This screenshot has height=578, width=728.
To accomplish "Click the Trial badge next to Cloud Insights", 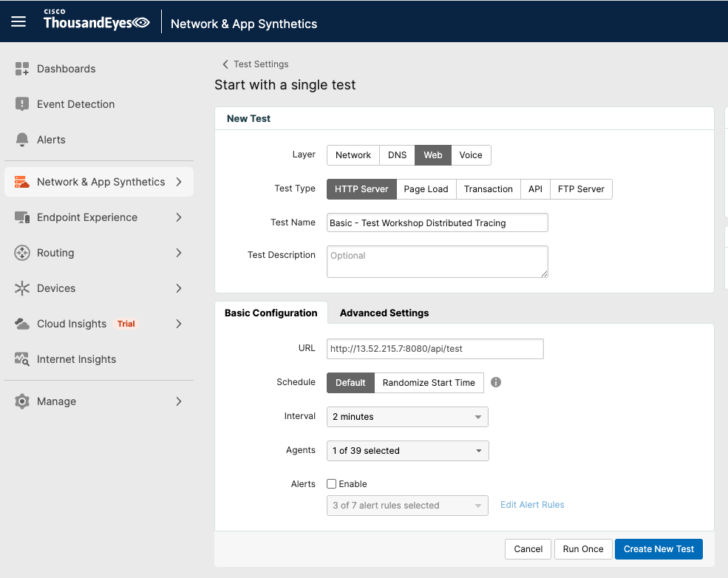I will pyautogui.click(x=126, y=324).
